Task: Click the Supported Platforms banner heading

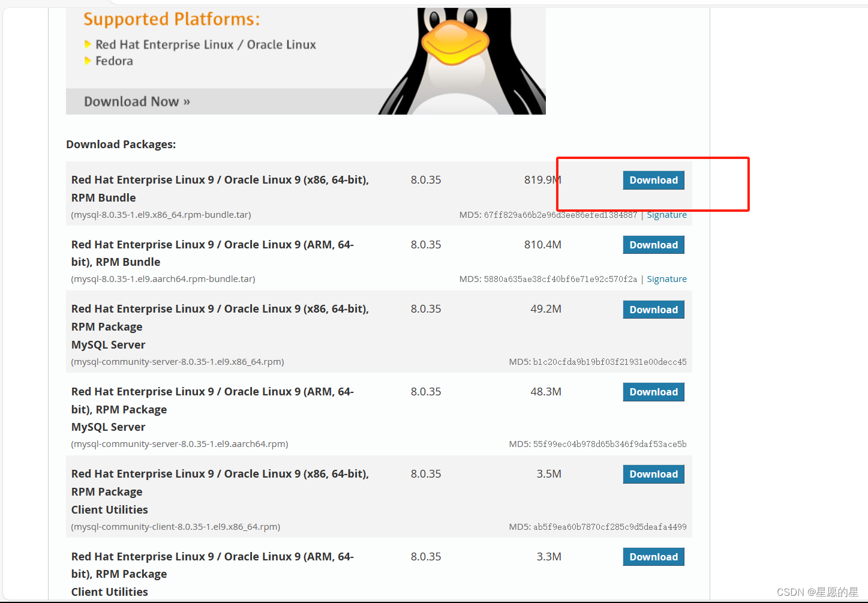Action: [173, 19]
